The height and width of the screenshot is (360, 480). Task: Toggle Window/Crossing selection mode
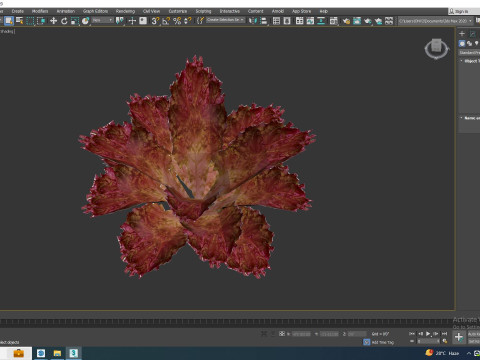(x=41, y=21)
